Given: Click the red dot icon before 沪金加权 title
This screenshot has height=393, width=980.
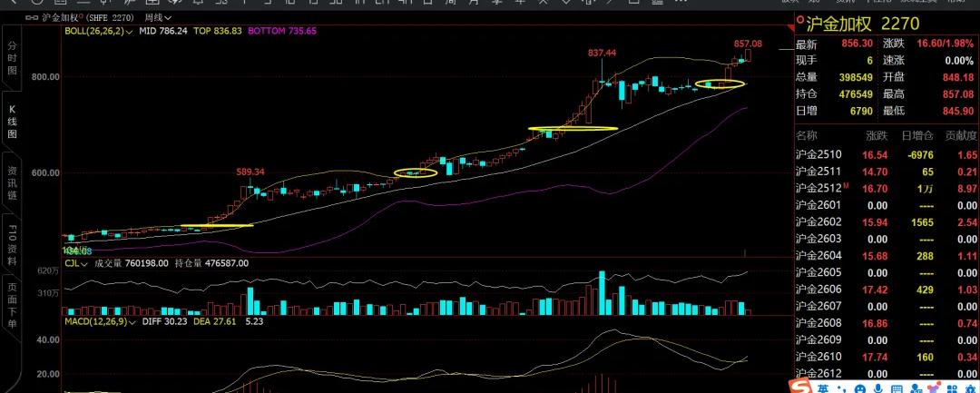Looking at the screenshot, I should coord(799,21).
